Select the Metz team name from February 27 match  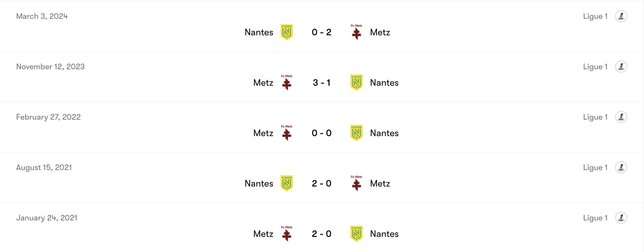pyautogui.click(x=263, y=133)
